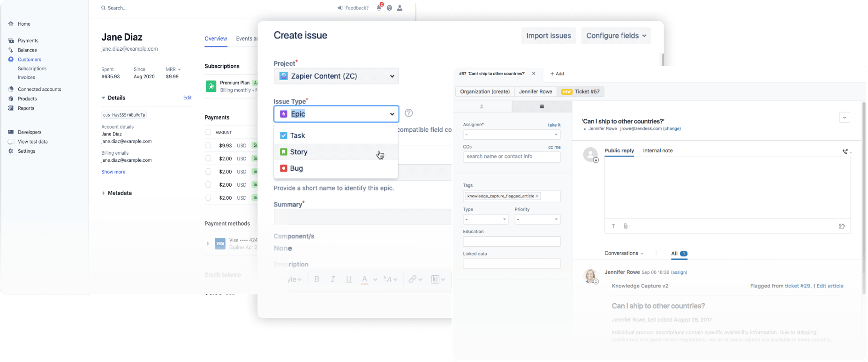
Task: Open the help question mark icon in top bar
Action: 389,8
